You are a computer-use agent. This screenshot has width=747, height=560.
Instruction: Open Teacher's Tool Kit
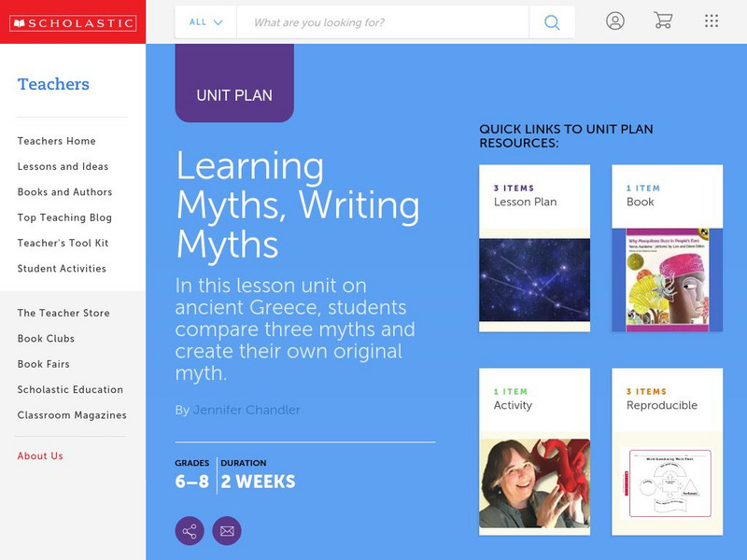pyautogui.click(x=63, y=243)
